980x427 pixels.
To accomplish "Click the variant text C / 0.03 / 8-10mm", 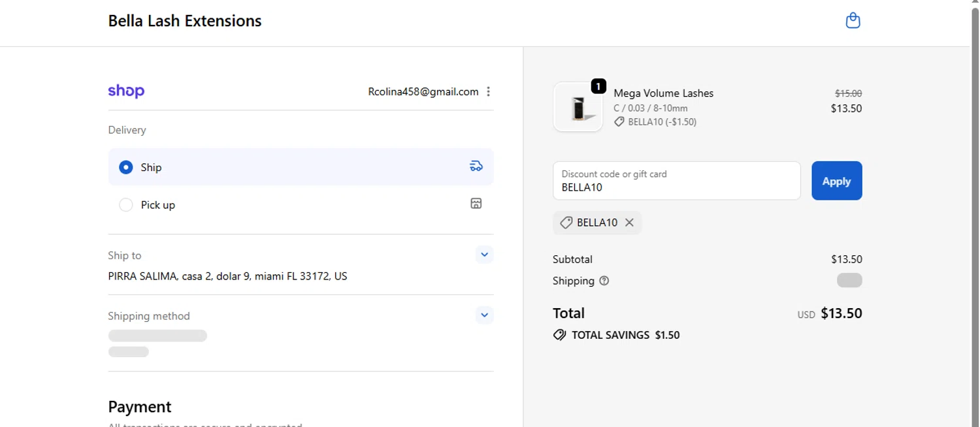I will 650,108.
